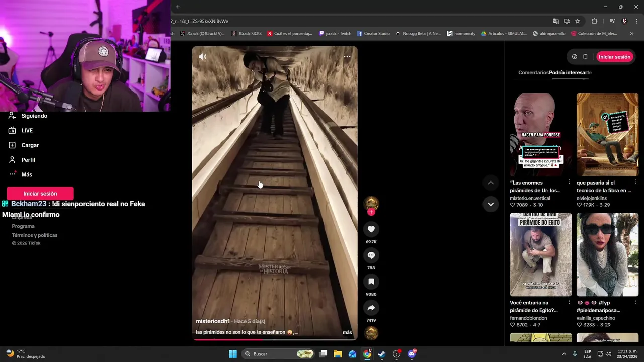This screenshot has width=644, height=362.
Task: Go to the next video with down arrow
Action: point(491,204)
